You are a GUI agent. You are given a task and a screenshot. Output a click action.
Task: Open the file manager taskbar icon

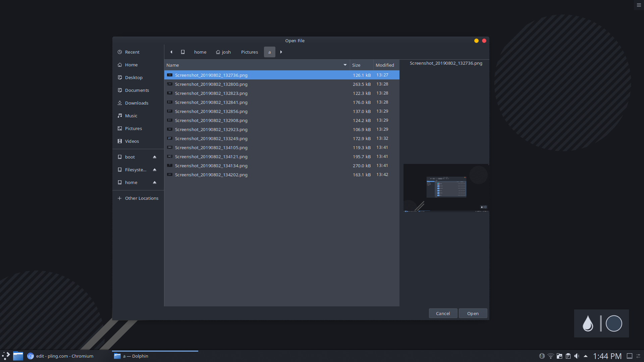[18, 356]
